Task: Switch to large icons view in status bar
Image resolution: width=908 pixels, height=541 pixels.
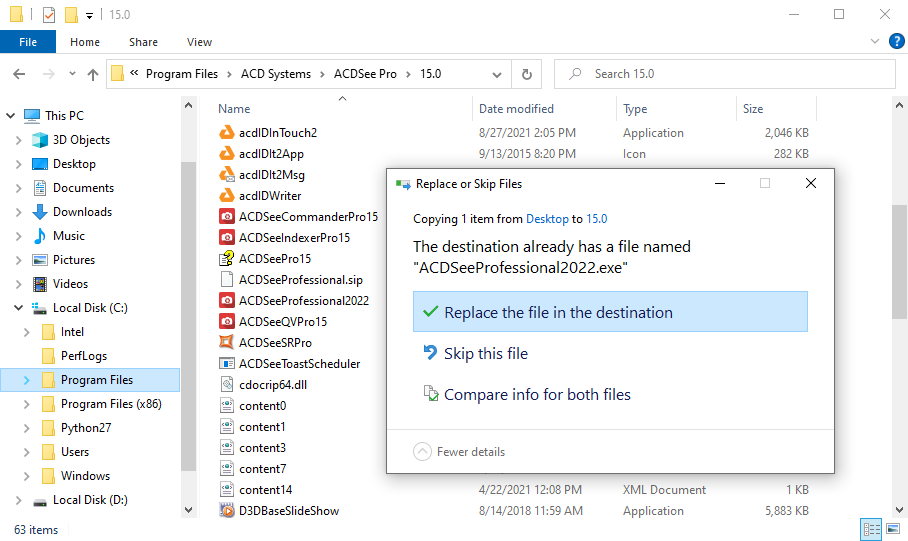Action: [893, 529]
